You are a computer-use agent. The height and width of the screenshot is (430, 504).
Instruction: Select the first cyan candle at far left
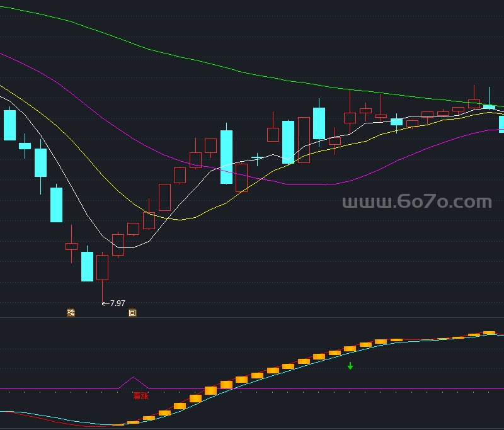coord(9,125)
